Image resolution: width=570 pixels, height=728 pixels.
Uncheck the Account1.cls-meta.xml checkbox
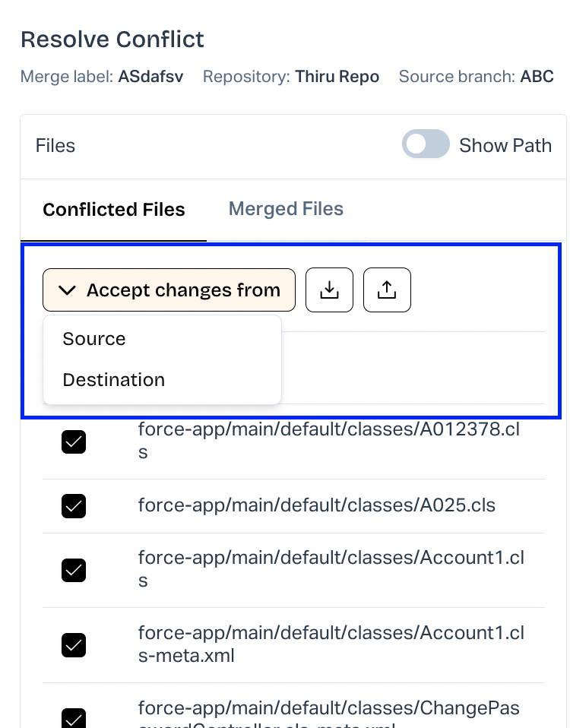[x=74, y=645]
